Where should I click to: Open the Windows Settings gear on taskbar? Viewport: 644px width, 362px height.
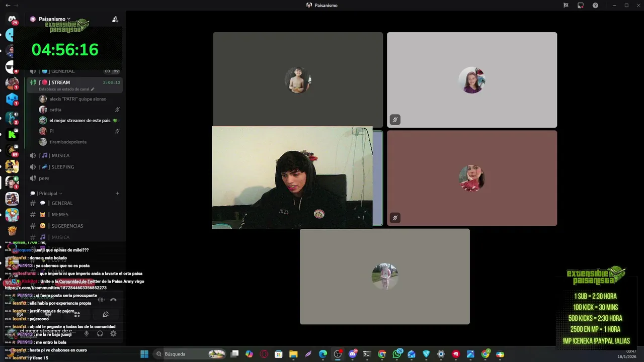point(441,354)
